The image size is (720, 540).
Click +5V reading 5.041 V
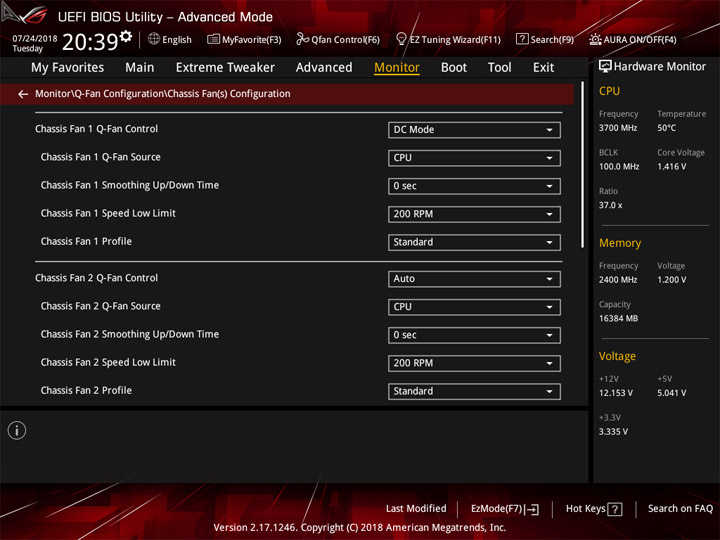click(x=671, y=393)
